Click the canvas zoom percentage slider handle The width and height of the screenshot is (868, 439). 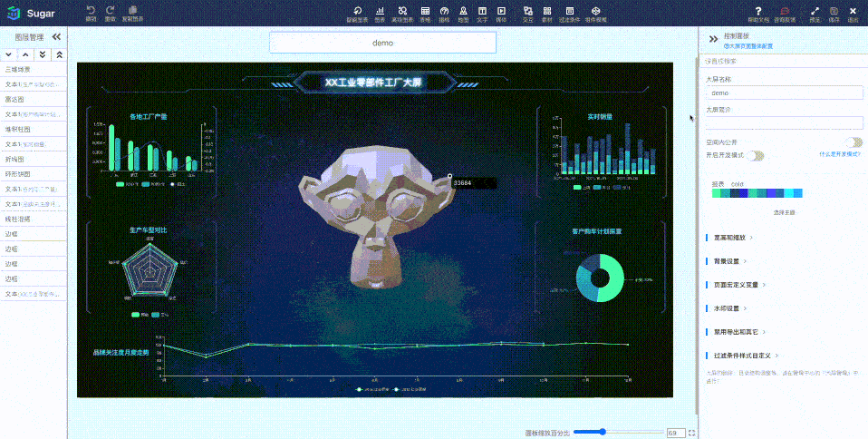603,432
